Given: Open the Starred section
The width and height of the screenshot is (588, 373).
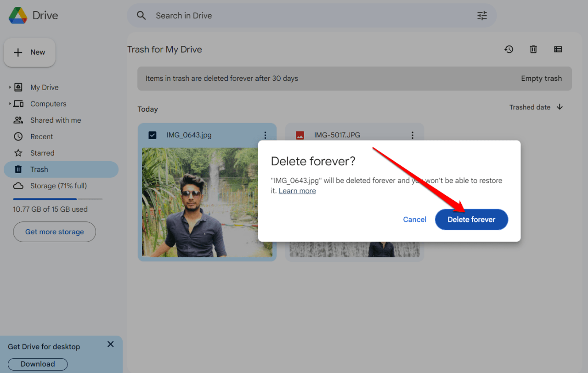Looking at the screenshot, I should tap(43, 153).
